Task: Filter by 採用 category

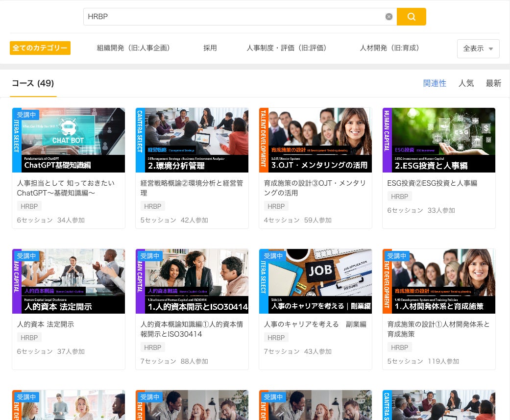Action: 210,48
